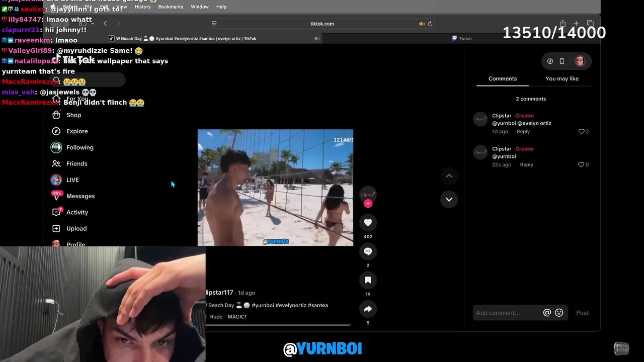Open the get app phone icon
644x362 pixels.
562,61
